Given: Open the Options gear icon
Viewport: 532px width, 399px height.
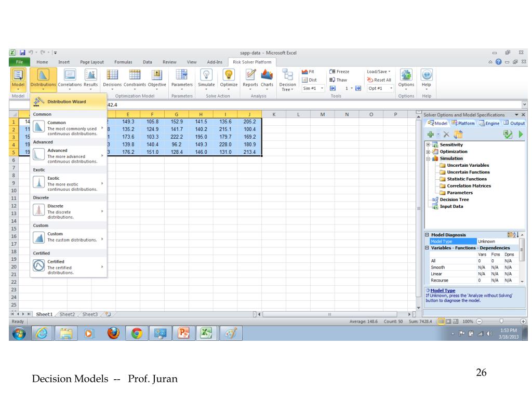Looking at the screenshot, I should 406,75.
